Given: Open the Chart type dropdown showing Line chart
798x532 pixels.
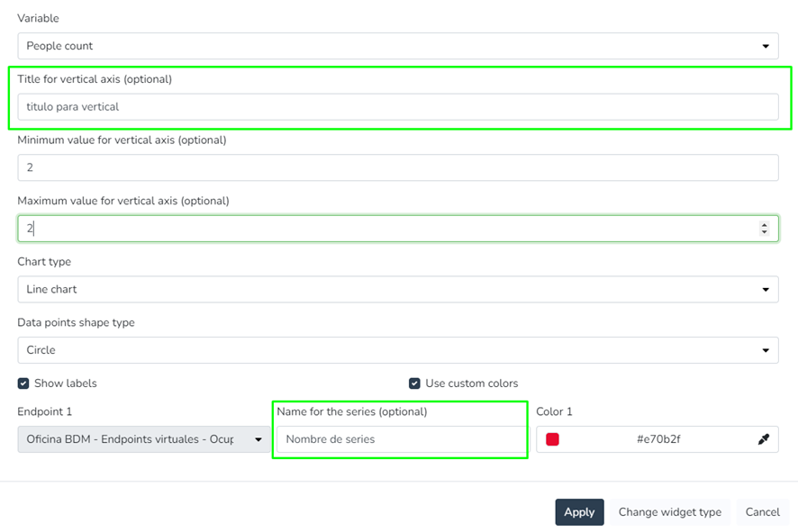Looking at the screenshot, I should point(397,289).
